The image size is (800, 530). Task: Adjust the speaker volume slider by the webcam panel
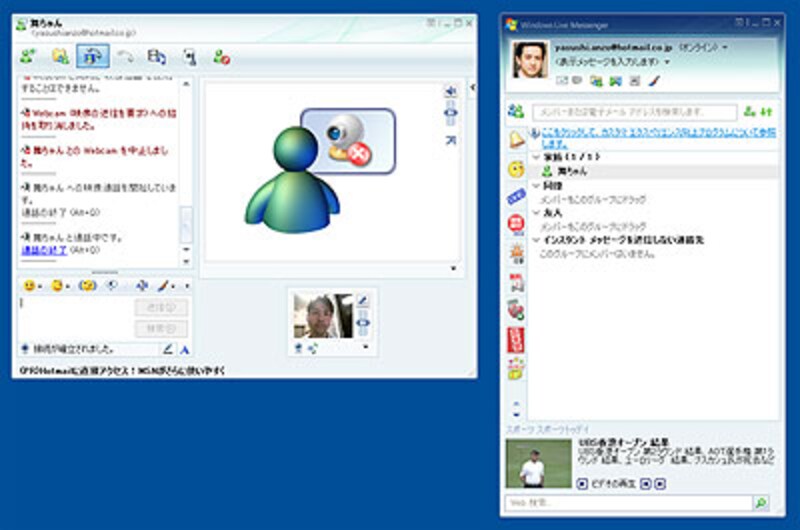451,113
